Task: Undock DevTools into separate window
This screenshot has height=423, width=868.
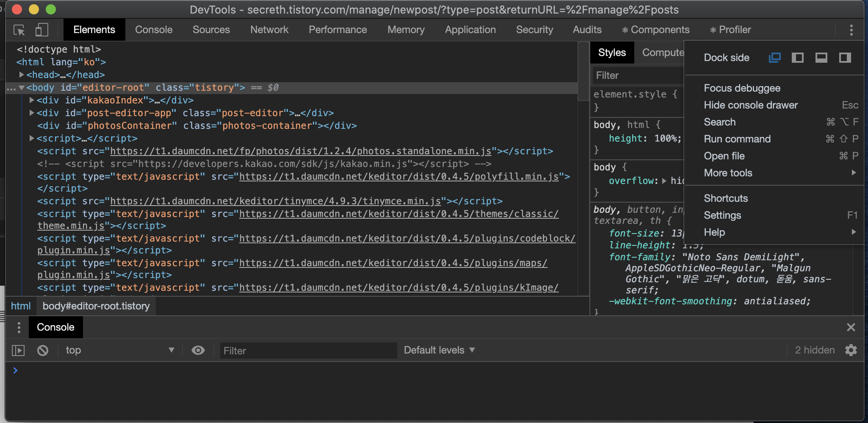Action: (x=774, y=58)
